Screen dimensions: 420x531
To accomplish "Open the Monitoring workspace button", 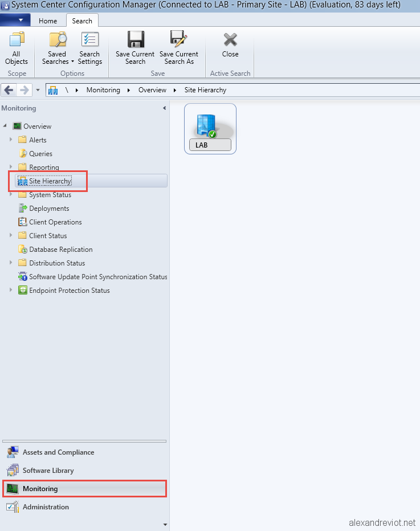I will [x=85, y=489].
